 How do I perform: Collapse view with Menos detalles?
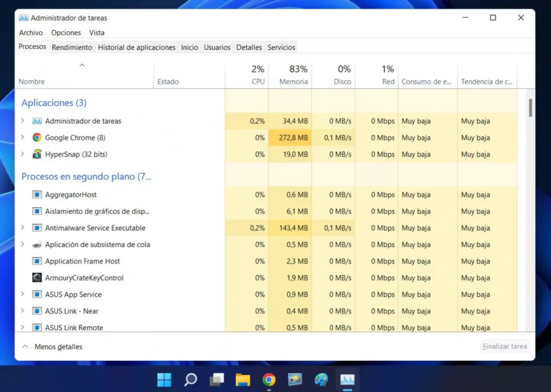[x=52, y=347]
